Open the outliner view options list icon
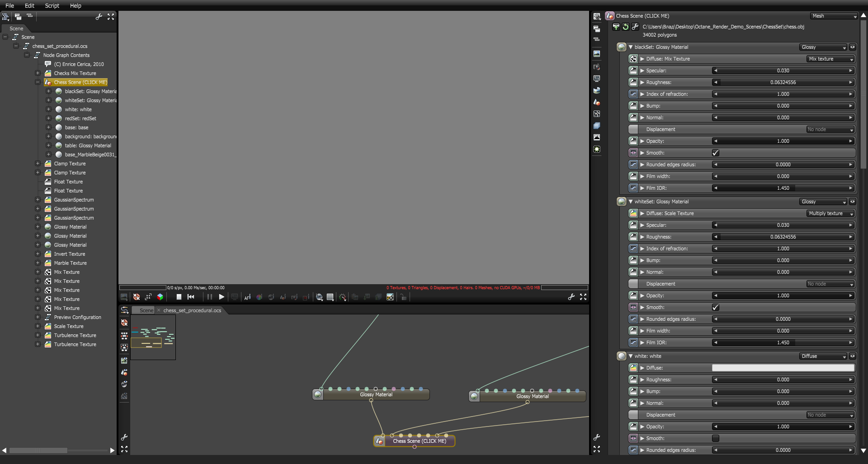This screenshot has height=464, width=868. pos(5,17)
